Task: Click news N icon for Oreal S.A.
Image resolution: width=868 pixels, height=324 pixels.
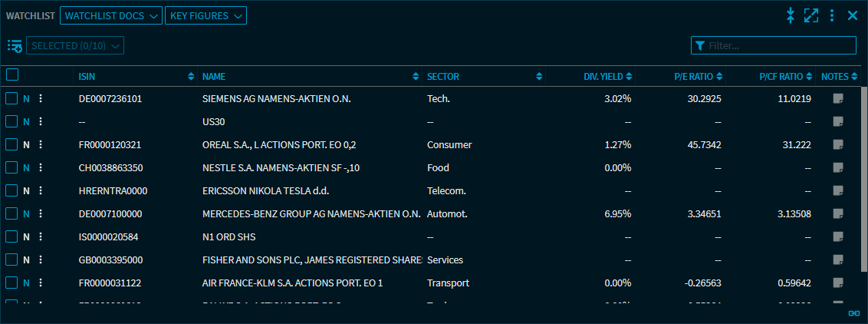Action: (26, 144)
